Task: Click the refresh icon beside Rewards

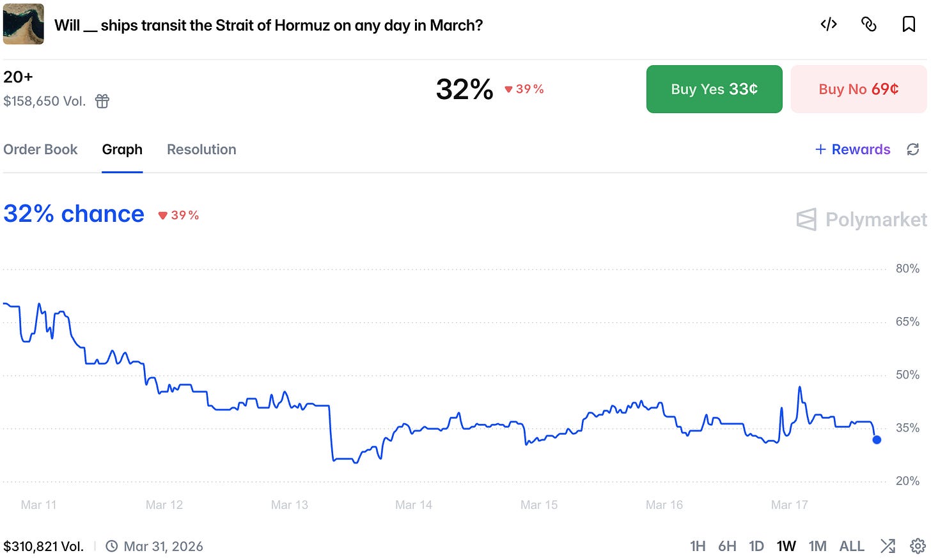Action: coord(913,150)
